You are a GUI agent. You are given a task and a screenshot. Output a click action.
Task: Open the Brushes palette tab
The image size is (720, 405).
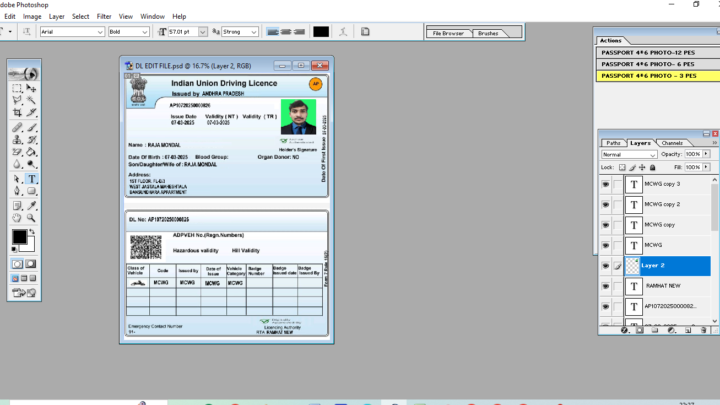click(488, 33)
